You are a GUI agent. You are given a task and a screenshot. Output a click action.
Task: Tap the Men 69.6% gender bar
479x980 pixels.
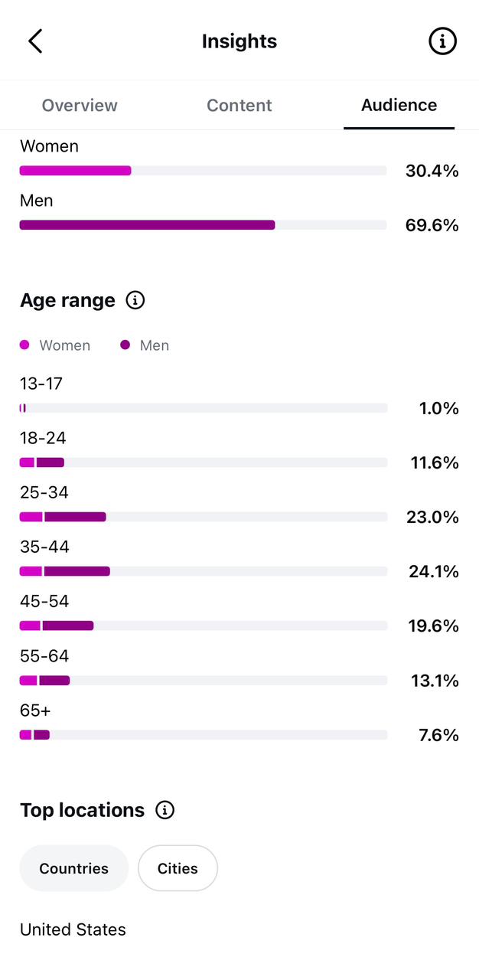click(204, 225)
